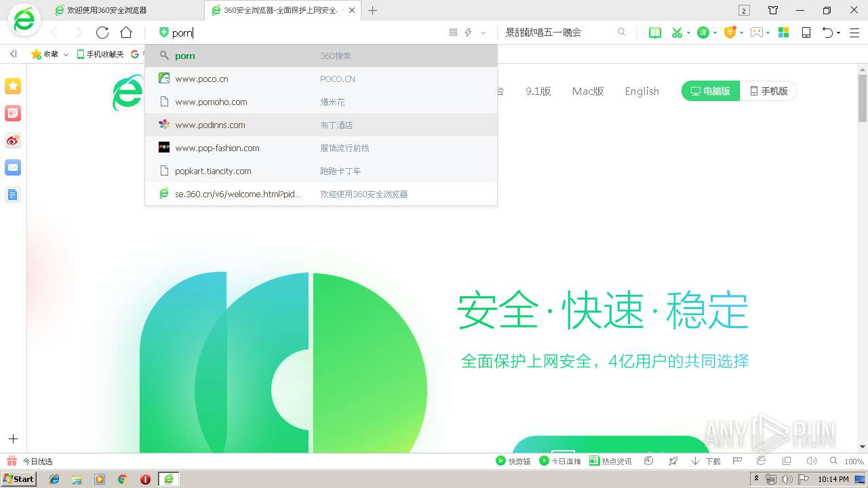This screenshot has width=868, height=488.
Task: Select www.podinns.com suggestion
Action: tap(321, 125)
